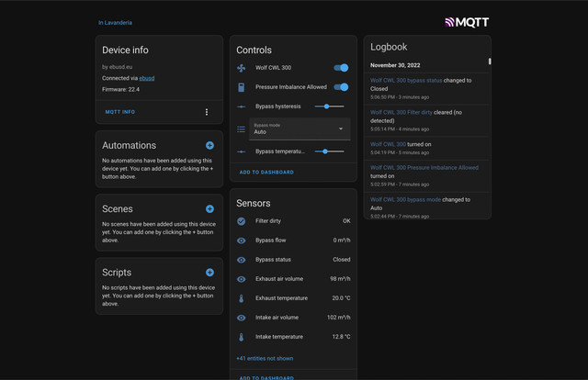
Task: Click the Wolf CWL 300 fan icon
Action: 242,68
